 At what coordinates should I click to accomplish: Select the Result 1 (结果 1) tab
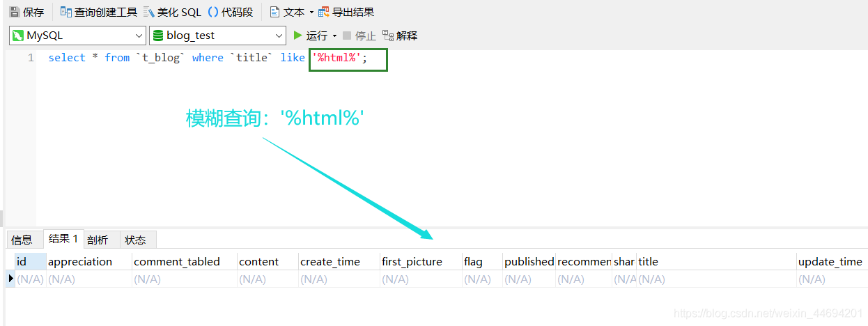click(63, 239)
